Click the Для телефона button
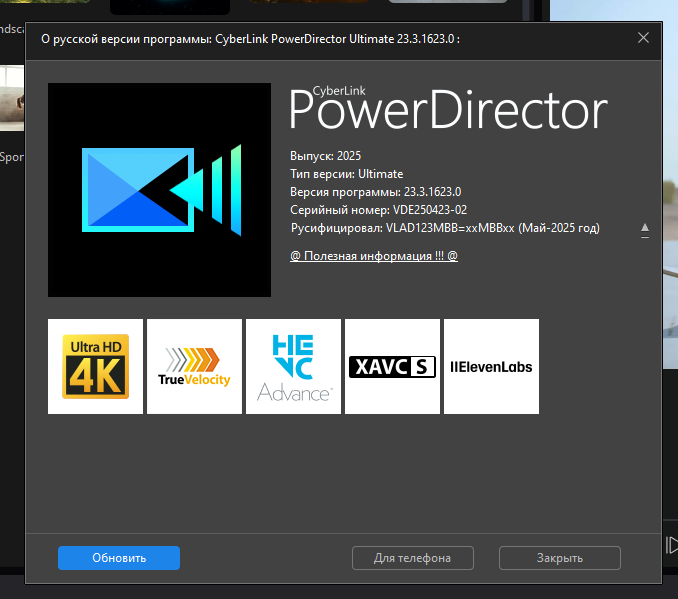Image resolution: width=678 pixels, height=599 pixels. (x=413, y=558)
